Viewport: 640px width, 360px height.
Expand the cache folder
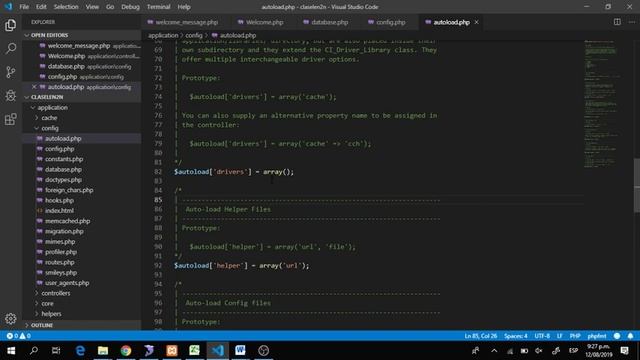(x=49, y=118)
